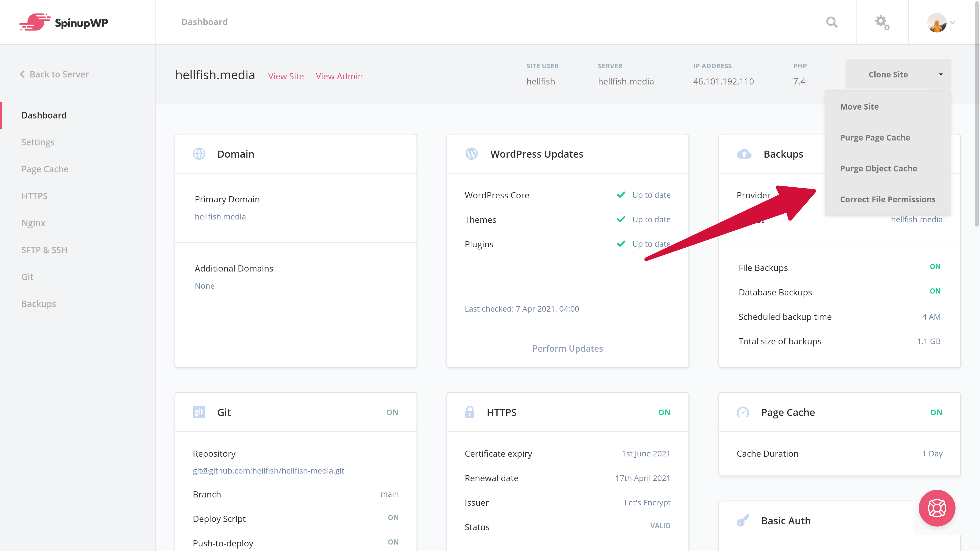
Task: Click the Basic Auth key icon
Action: point(743,520)
